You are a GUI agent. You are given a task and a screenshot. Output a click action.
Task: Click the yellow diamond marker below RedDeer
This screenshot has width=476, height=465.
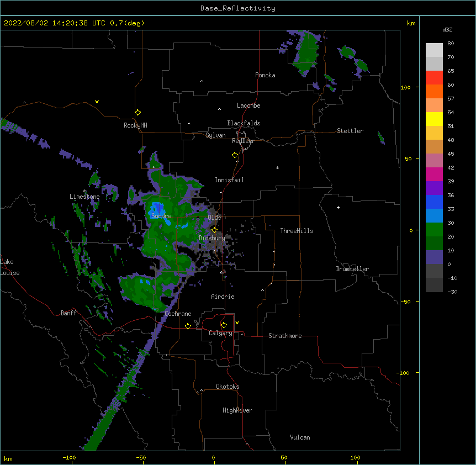click(x=235, y=155)
